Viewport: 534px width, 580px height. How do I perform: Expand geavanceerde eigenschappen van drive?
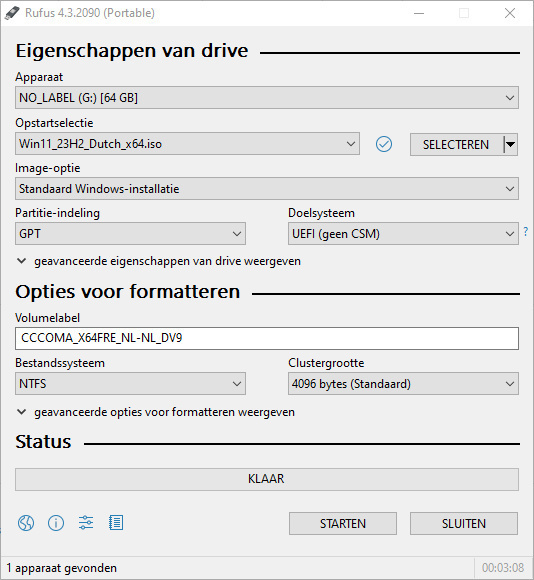point(159,261)
